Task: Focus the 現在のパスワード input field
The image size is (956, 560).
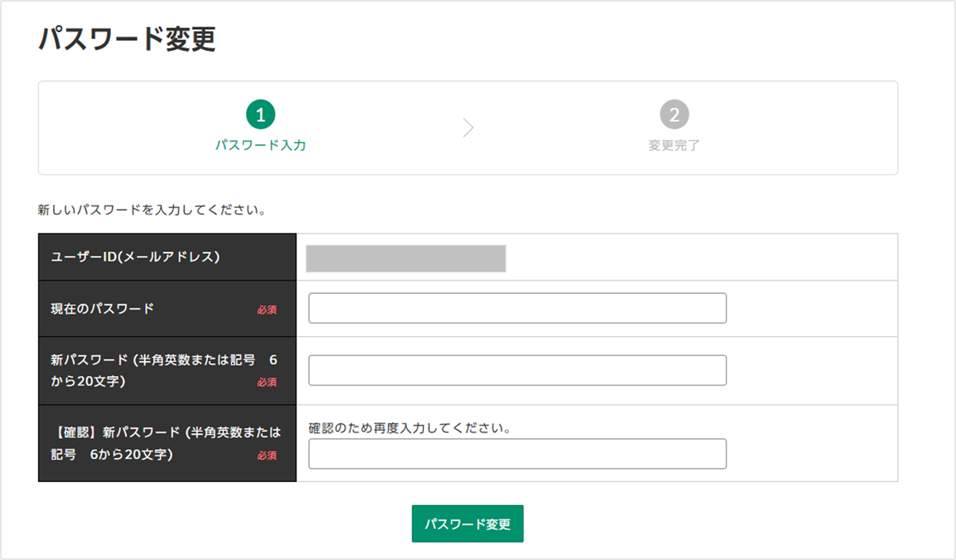Action: click(x=517, y=308)
